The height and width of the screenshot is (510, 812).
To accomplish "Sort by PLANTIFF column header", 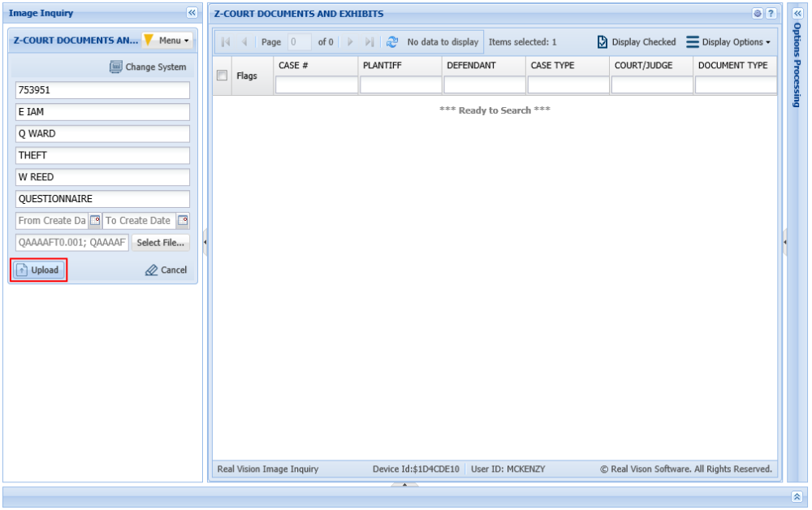I will point(400,66).
